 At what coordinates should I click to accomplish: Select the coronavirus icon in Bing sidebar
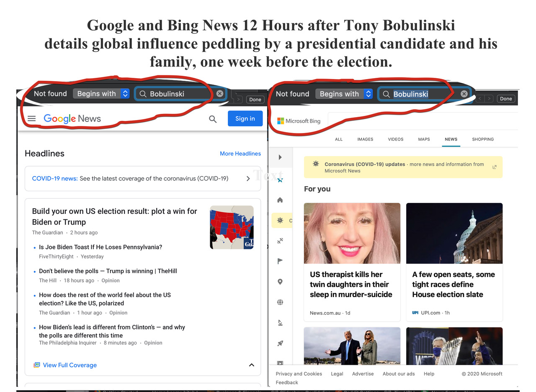280,220
